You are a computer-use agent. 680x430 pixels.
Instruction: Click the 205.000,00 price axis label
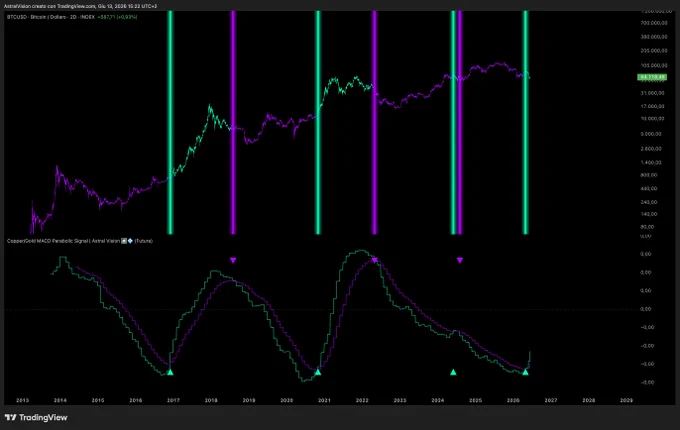click(654, 51)
